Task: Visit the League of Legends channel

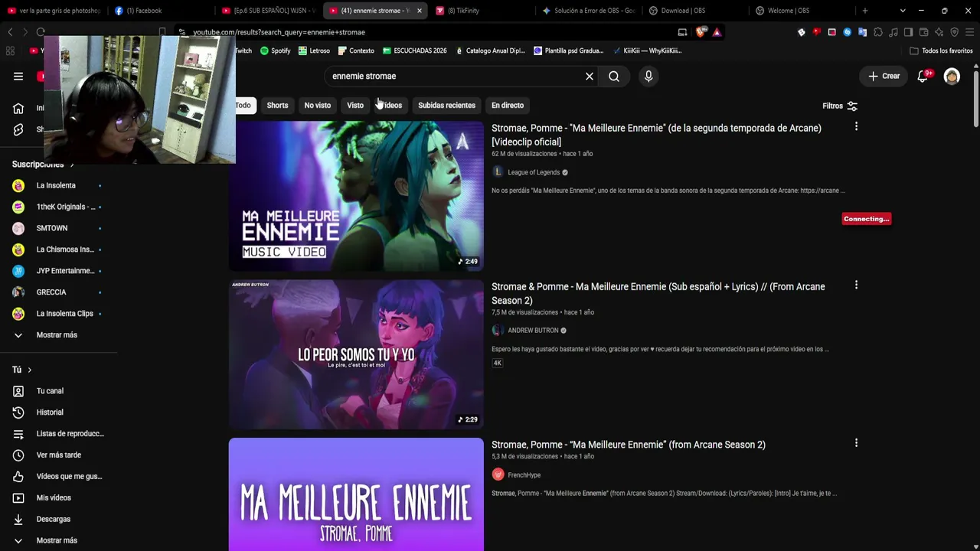Action: click(x=534, y=173)
